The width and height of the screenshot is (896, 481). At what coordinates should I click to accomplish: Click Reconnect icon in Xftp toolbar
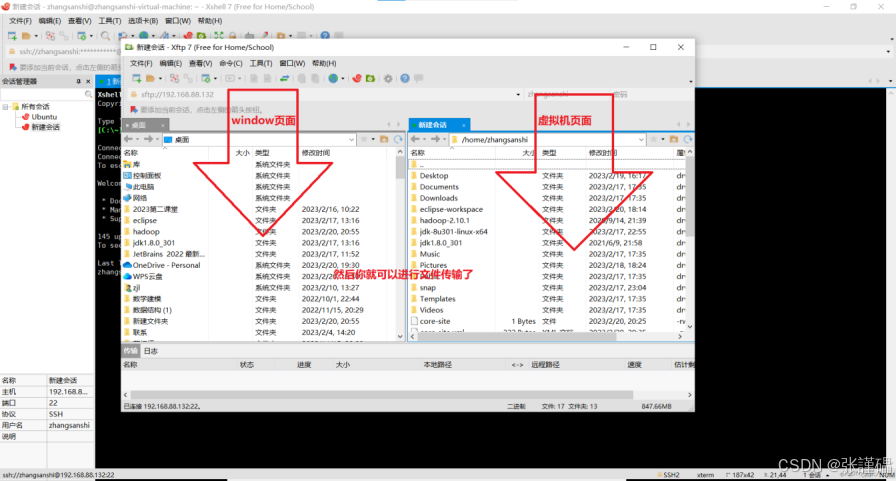click(x=174, y=78)
